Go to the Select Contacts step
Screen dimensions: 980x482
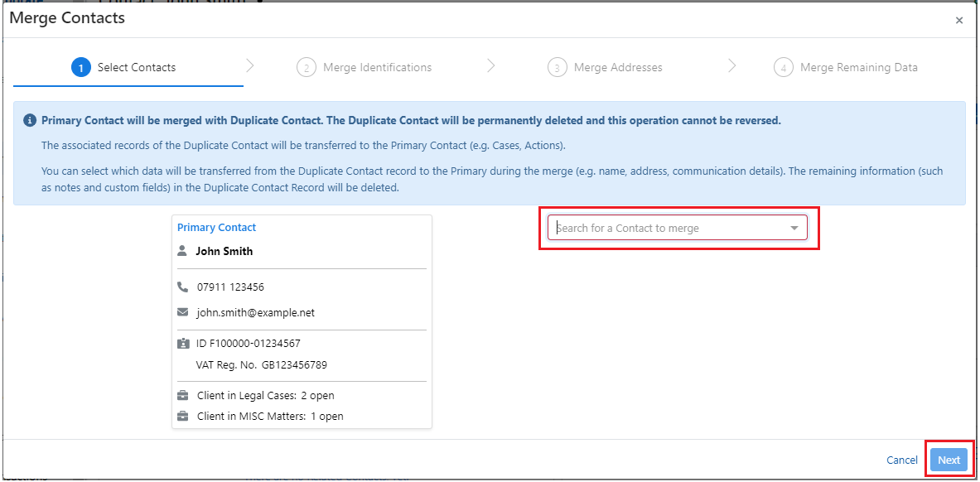point(136,68)
